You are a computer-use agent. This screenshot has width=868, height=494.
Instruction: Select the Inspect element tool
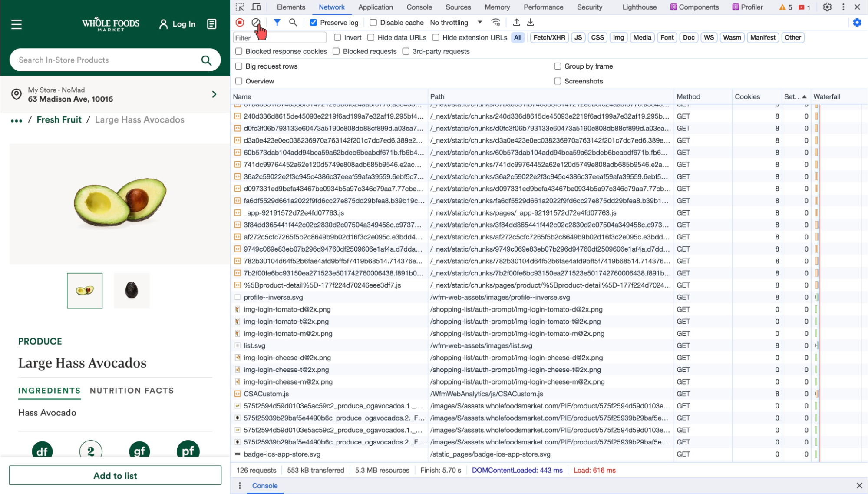coord(240,7)
